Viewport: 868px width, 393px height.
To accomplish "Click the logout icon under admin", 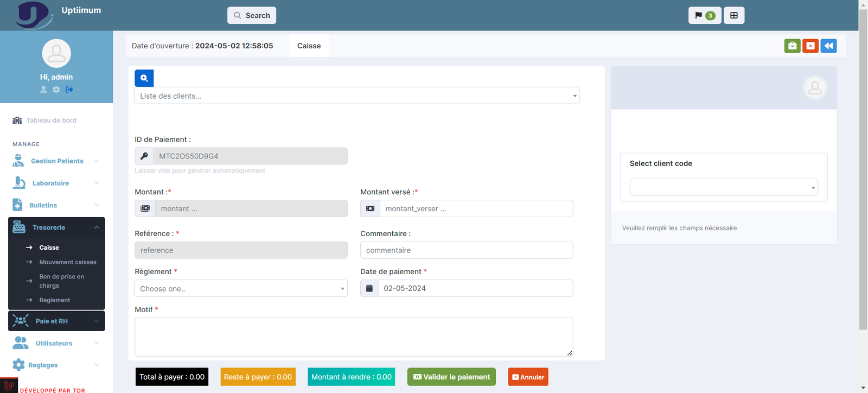I will click(69, 90).
